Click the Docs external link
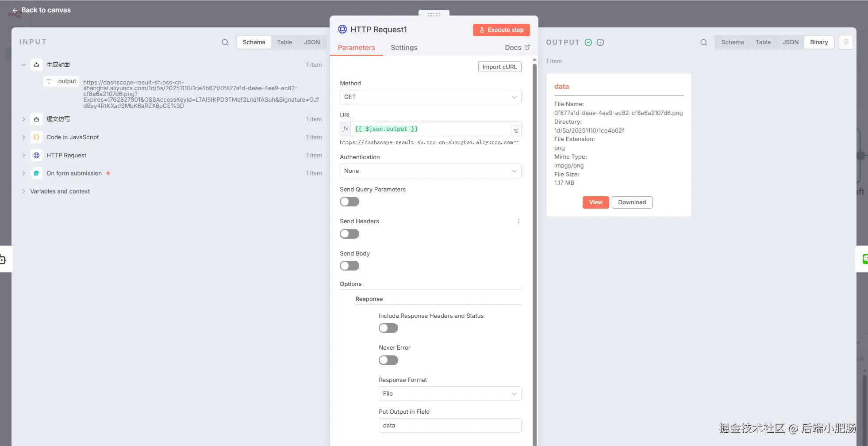Viewport: 868px width, 446px height. 517,48
